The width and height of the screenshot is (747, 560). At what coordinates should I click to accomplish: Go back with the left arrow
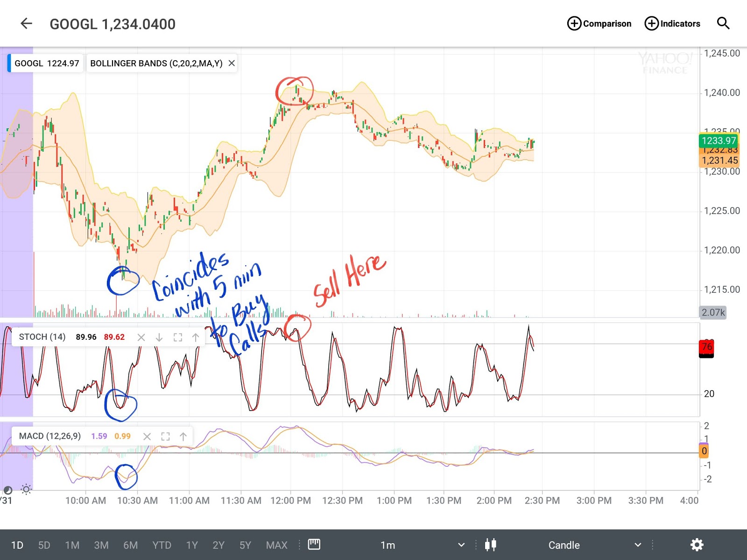pos(27,23)
